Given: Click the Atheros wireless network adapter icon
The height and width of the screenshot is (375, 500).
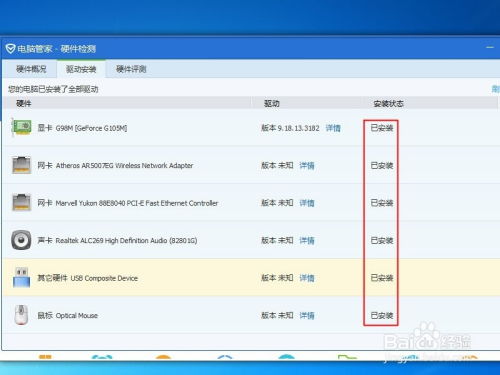Looking at the screenshot, I should [21, 165].
